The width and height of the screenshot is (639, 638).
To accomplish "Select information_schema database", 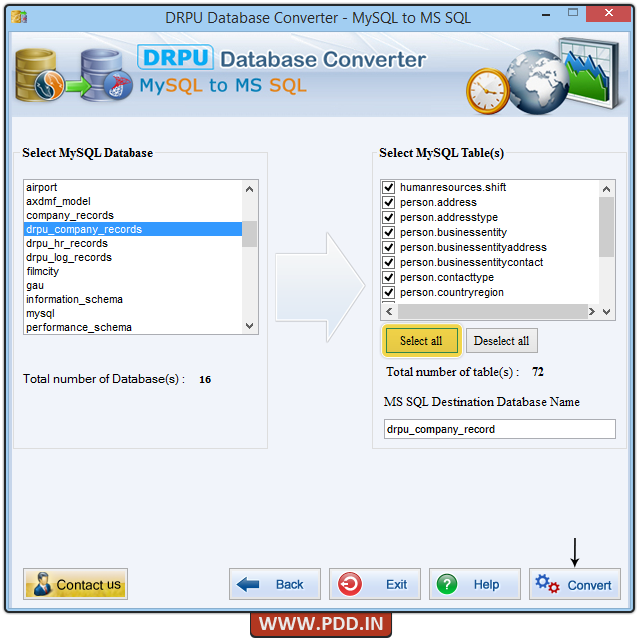I will click(133, 299).
